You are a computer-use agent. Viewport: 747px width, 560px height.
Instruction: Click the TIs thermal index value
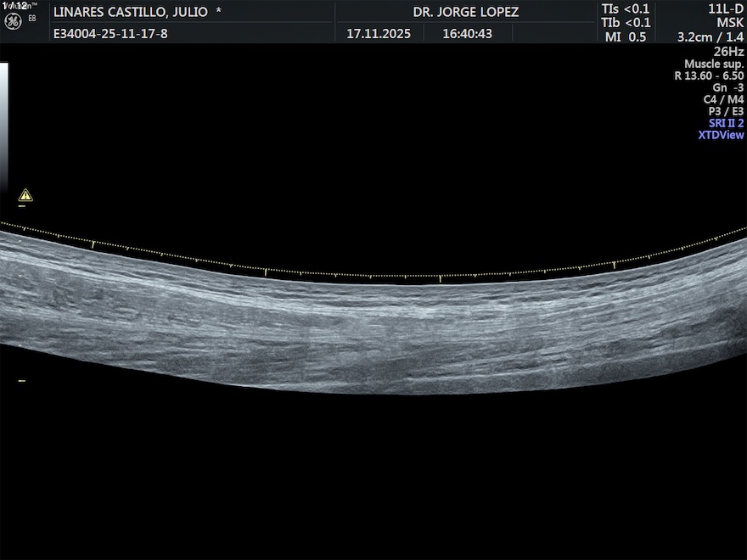[626, 9]
